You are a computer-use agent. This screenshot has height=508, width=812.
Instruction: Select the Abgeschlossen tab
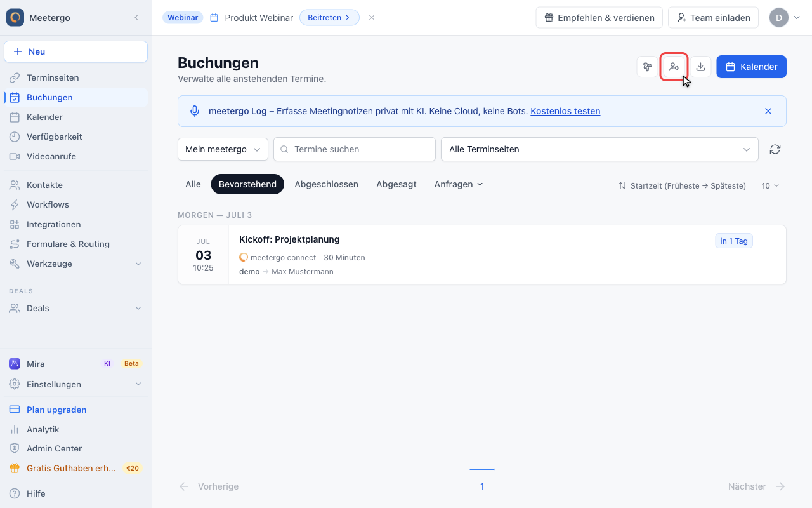point(326,184)
